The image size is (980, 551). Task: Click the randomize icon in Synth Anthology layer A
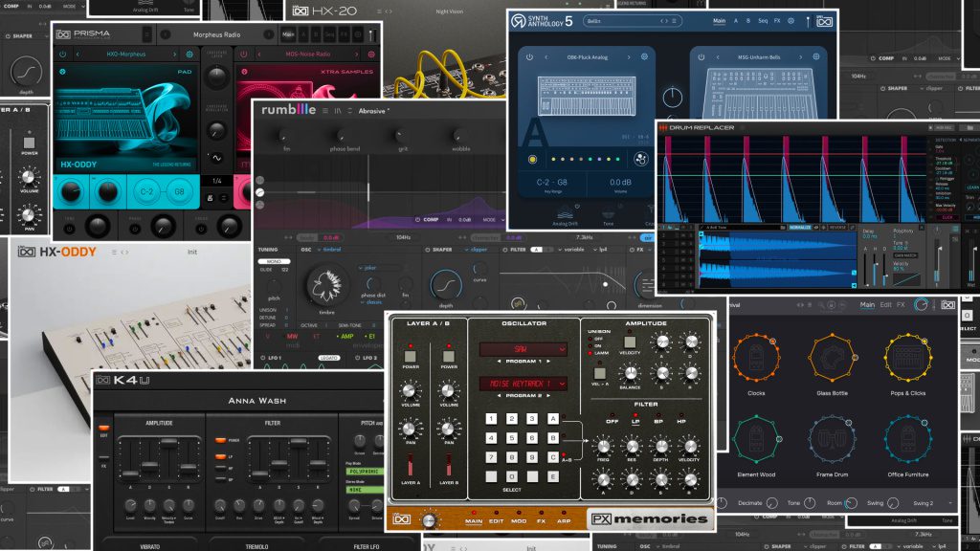pos(640,159)
